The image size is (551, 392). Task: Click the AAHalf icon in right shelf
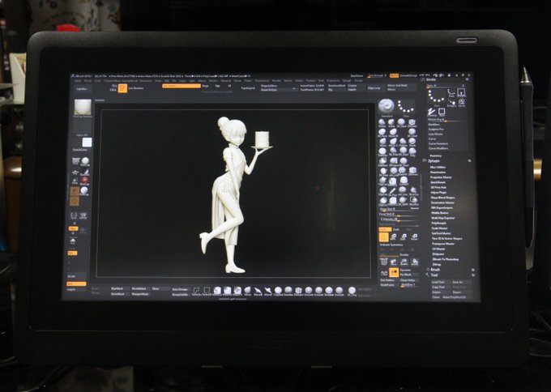384,272
